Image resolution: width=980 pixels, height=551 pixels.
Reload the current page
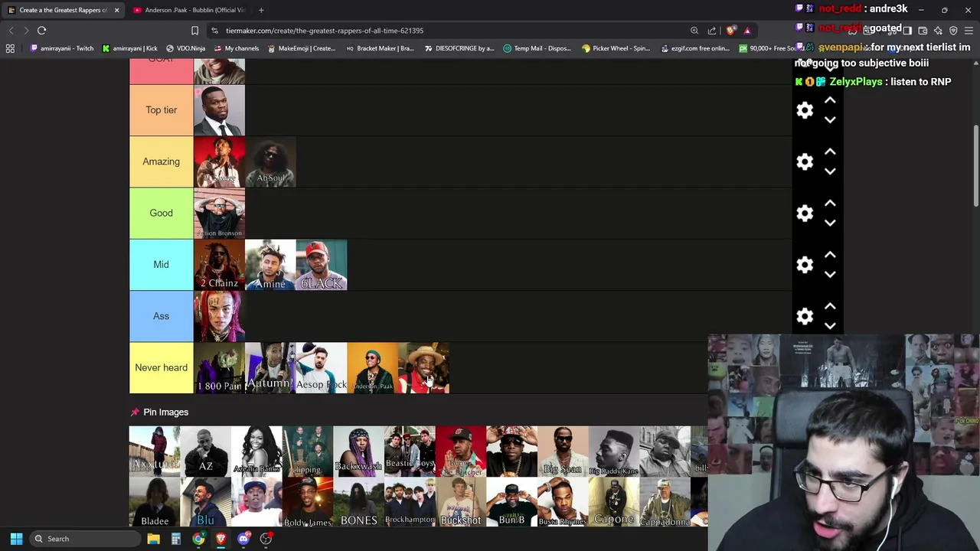42,31
